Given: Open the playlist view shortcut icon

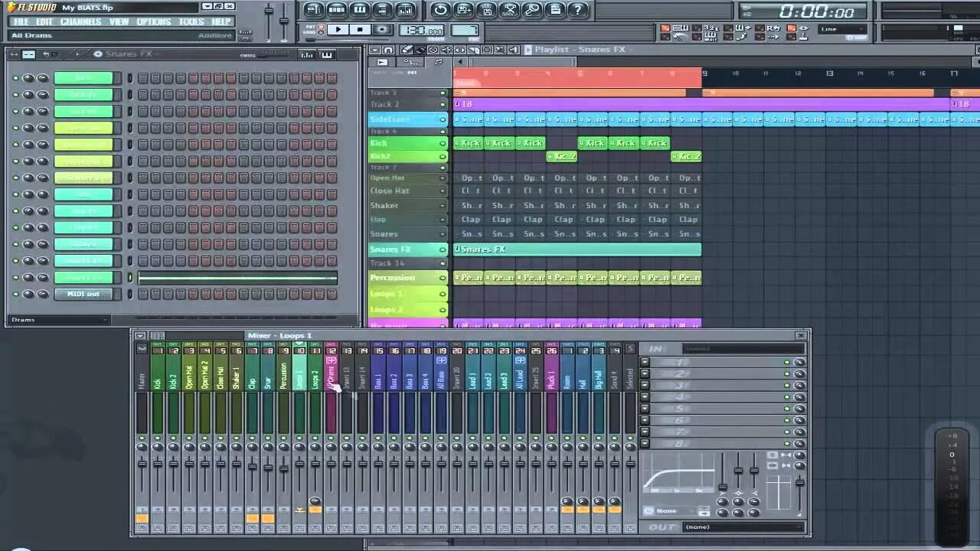Looking at the screenshot, I should (313, 10).
